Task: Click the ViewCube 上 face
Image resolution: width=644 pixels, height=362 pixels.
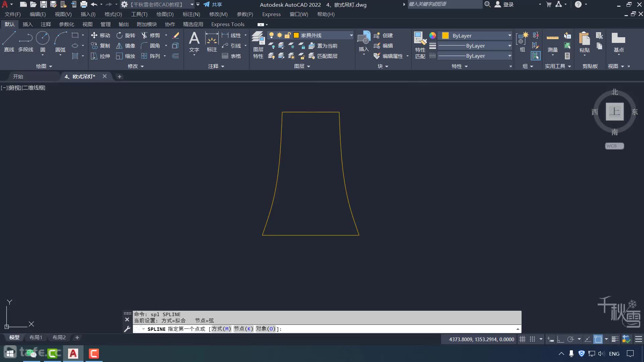Action: (614, 111)
